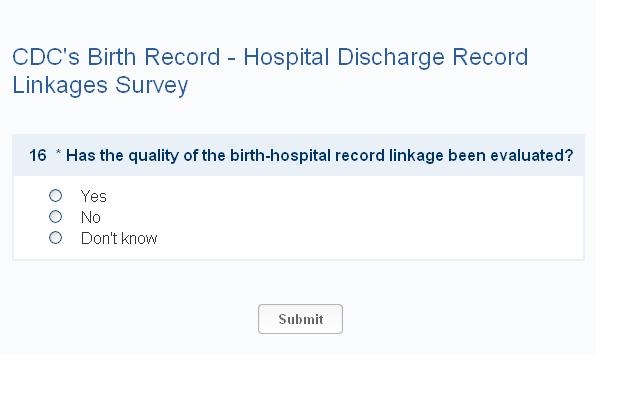Viewport: 640px width, 400px height.
Task: Click the required-field asterisk beside the question
Action: [59, 155]
